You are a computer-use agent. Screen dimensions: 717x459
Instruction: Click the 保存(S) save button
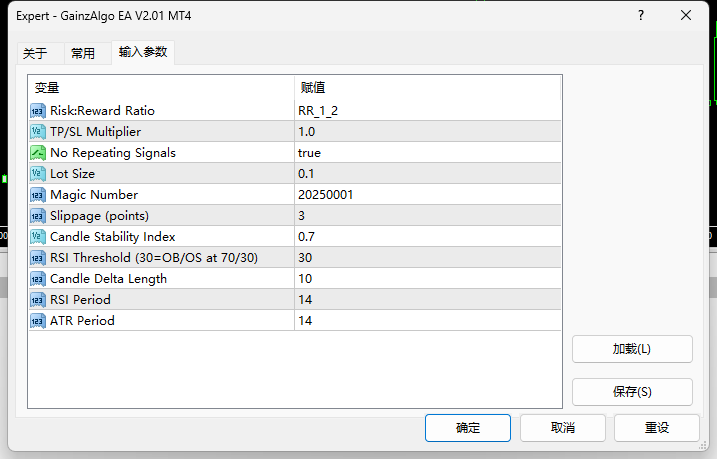click(632, 392)
